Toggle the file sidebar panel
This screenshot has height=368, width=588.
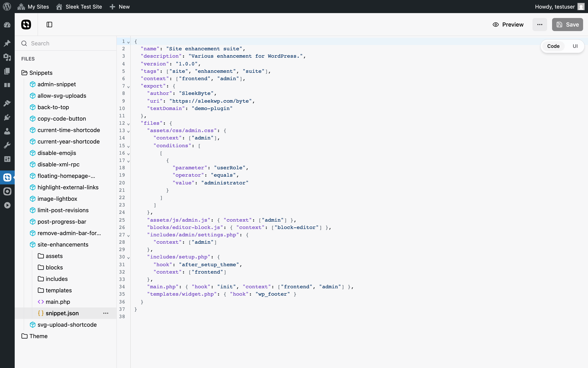(49, 25)
